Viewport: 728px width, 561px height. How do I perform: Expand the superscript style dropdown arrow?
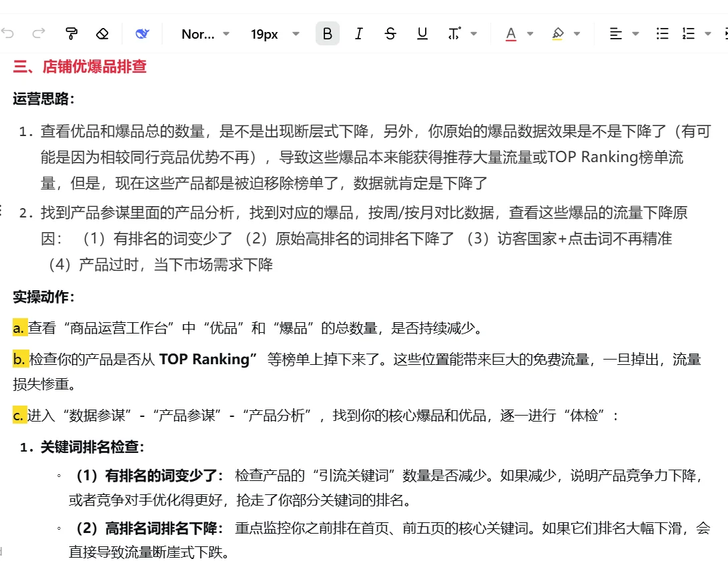474,33
